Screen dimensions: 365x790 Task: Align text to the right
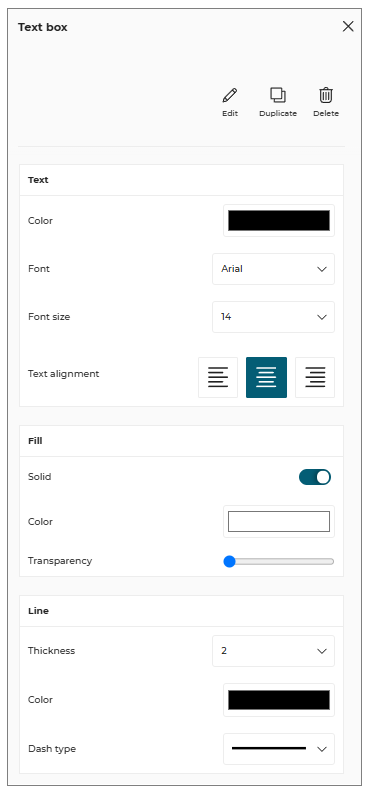pyautogui.click(x=315, y=377)
